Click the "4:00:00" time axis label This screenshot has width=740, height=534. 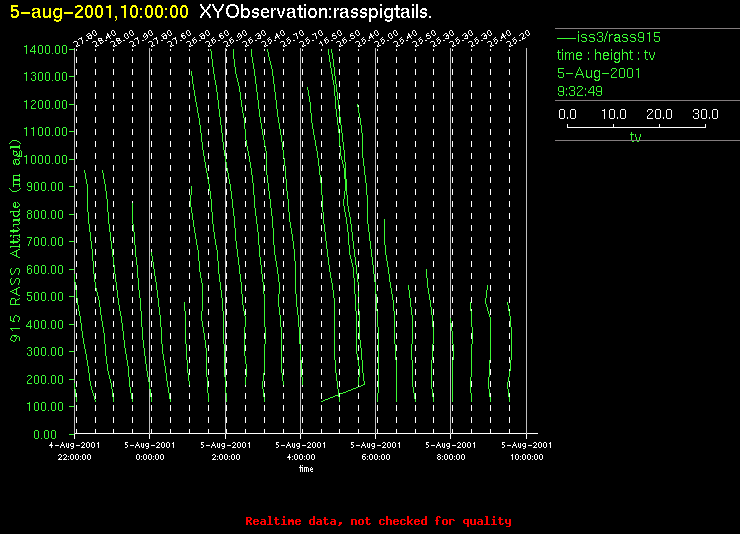[301, 457]
